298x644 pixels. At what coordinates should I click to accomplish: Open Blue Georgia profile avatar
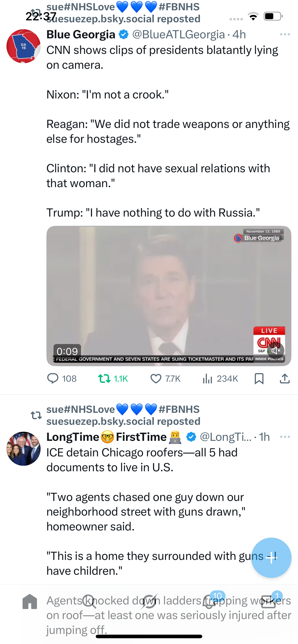(x=23, y=46)
